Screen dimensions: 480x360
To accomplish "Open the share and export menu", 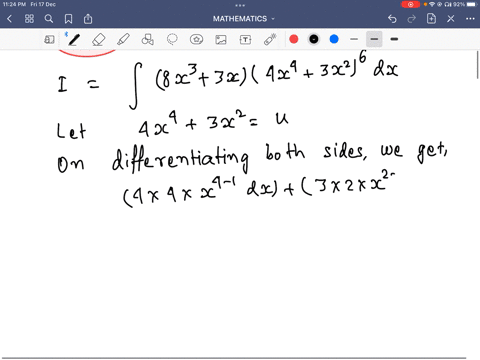I will click(88, 19).
